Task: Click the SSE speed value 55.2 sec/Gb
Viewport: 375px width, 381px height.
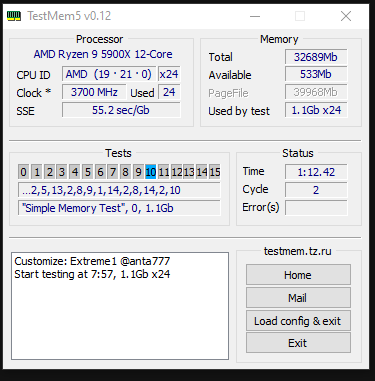Action: click(x=121, y=110)
